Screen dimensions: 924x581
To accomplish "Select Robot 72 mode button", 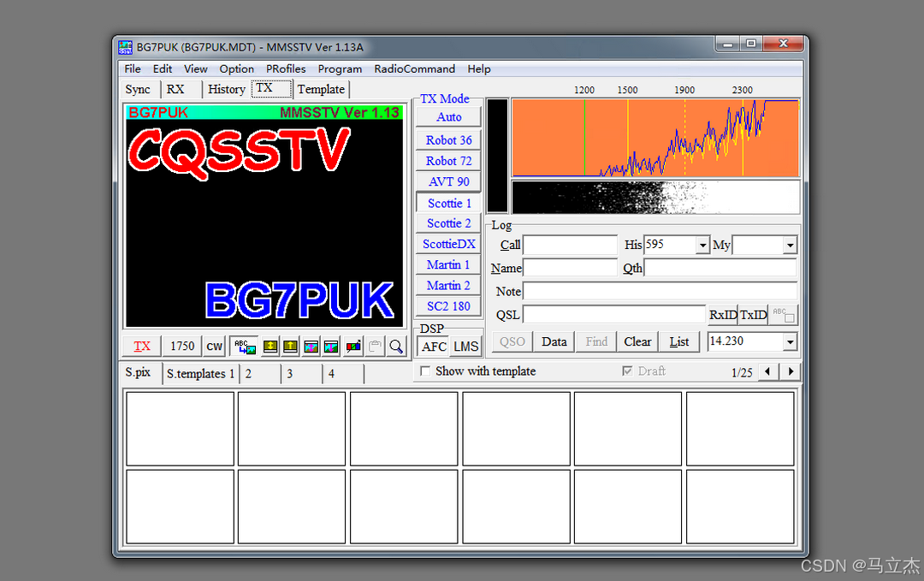I will [x=449, y=161].
